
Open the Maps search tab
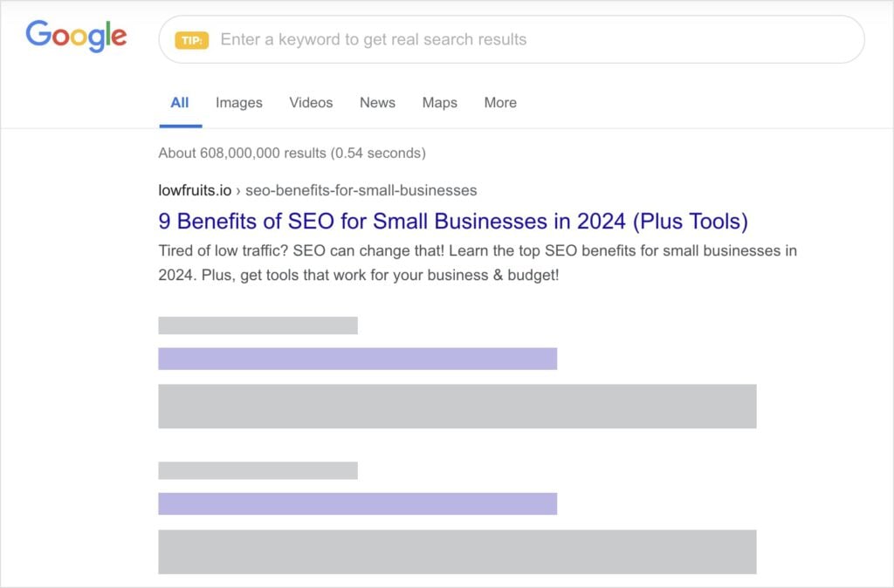pos(439,103)
